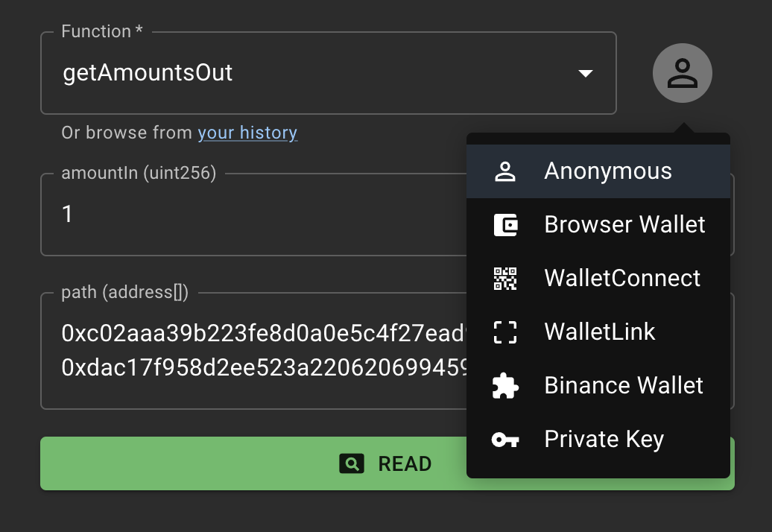The image size is (772, 532).
Task: Pick Binance Wallet from the menu
Action: (x=598, y=385)
